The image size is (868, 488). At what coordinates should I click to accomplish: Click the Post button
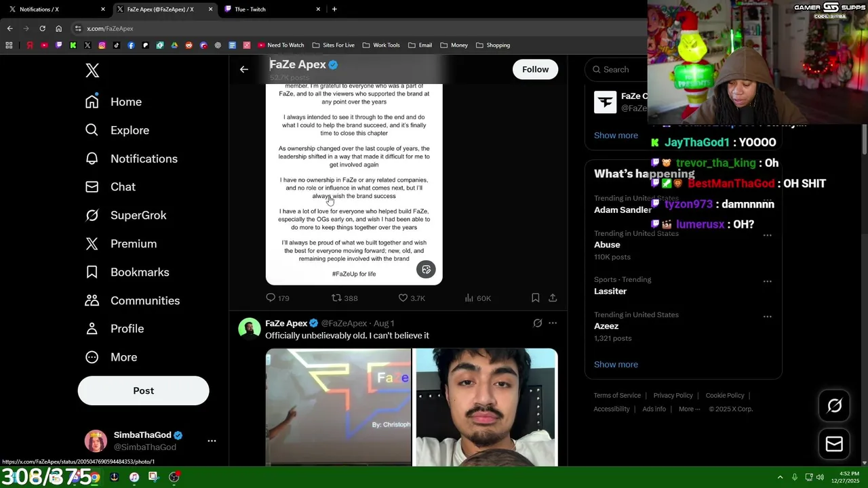(143, 391)
